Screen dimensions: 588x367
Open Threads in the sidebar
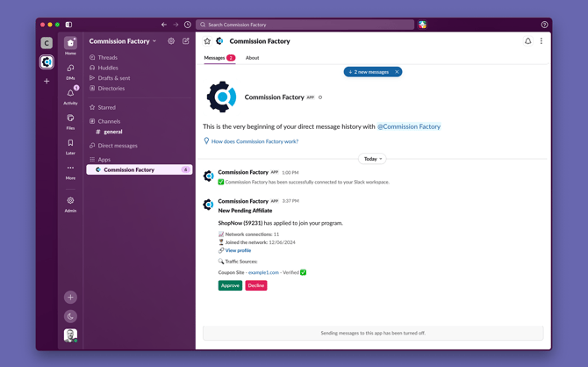108,57
